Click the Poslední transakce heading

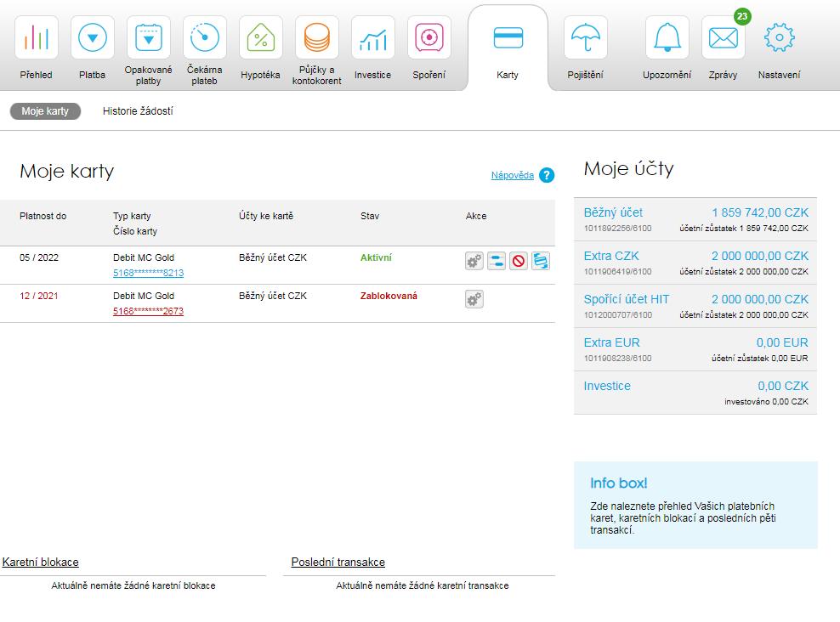point(338,562)
